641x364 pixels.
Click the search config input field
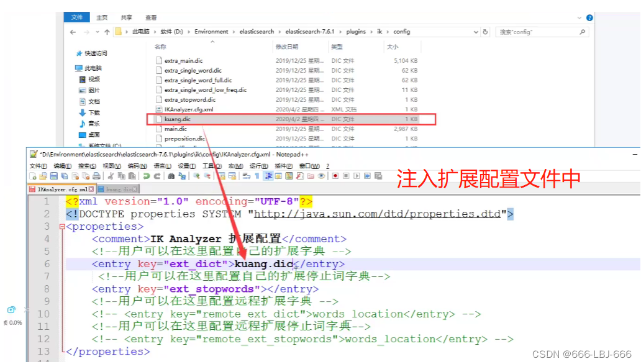(542, 32)
